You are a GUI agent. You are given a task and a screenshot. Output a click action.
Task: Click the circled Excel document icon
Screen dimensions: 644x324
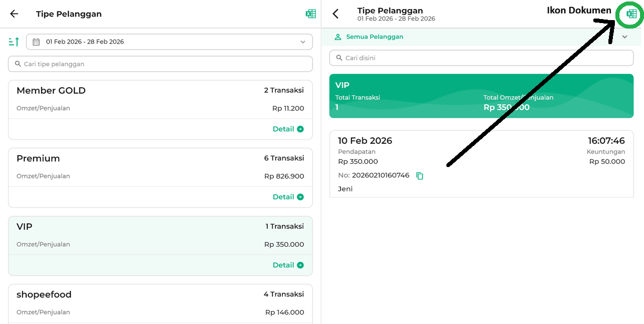click(631, 14)
